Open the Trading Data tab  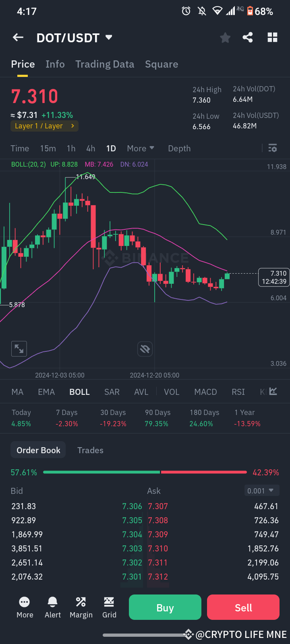[x=105, y=64]
